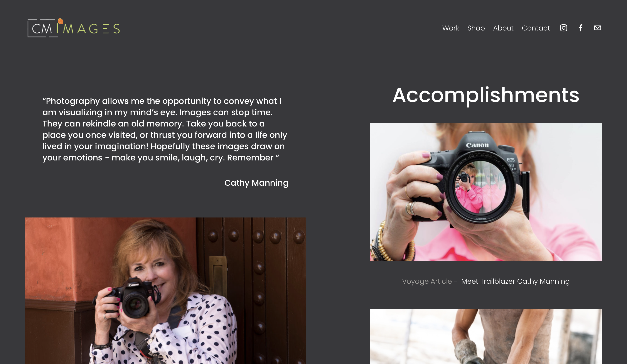The height and width of the screenshot is (364, 627).
Task: Click the email envelope icon
Action: (597, 28)
